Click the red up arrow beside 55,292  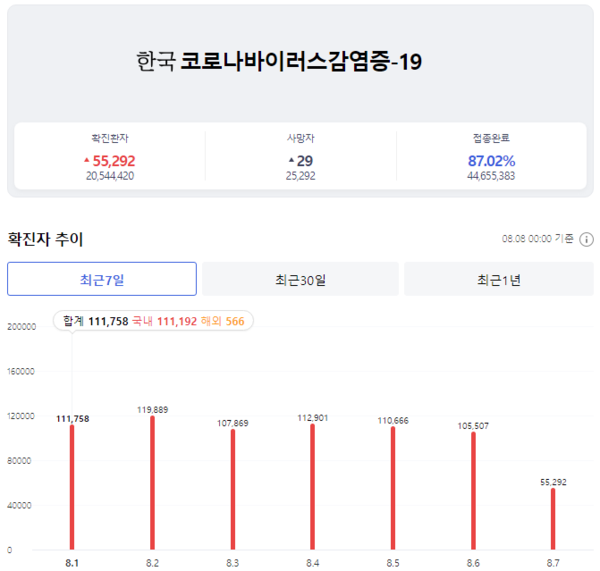pyautogui.click(x=86, y=160)
